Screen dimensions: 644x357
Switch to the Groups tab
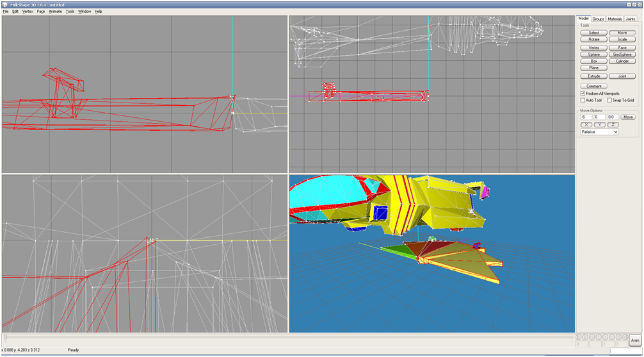pyautogui.click(x=599, y=19)
